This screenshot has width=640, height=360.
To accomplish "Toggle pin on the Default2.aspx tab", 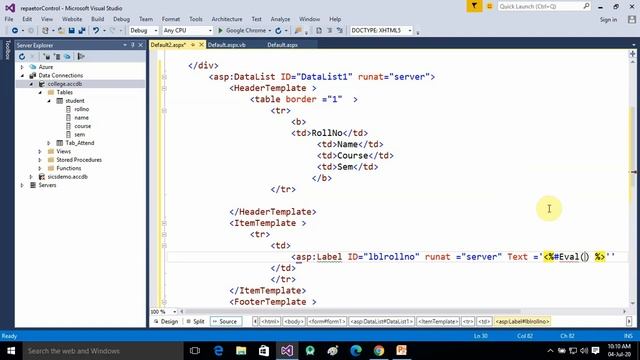I will click(193, 45).
